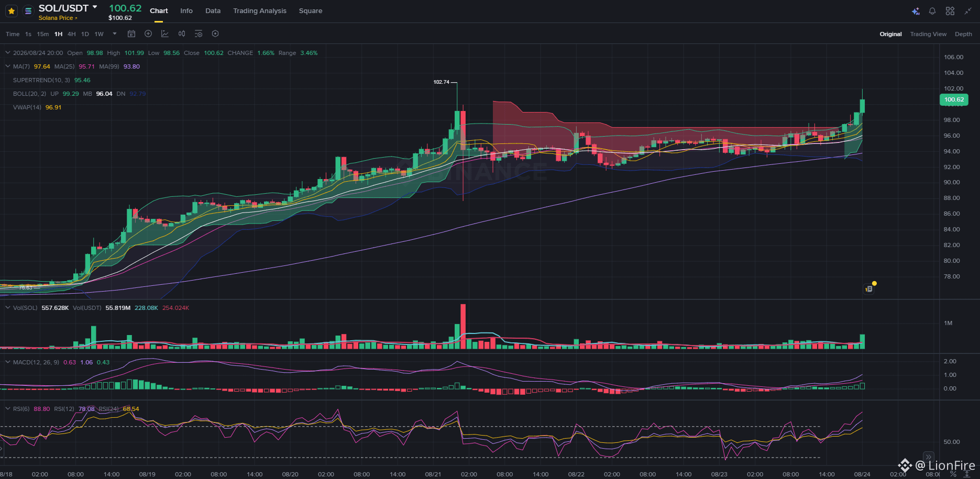Click the tall red volume bar
This screenshot has width=980, height=479.
pos(463,326)
